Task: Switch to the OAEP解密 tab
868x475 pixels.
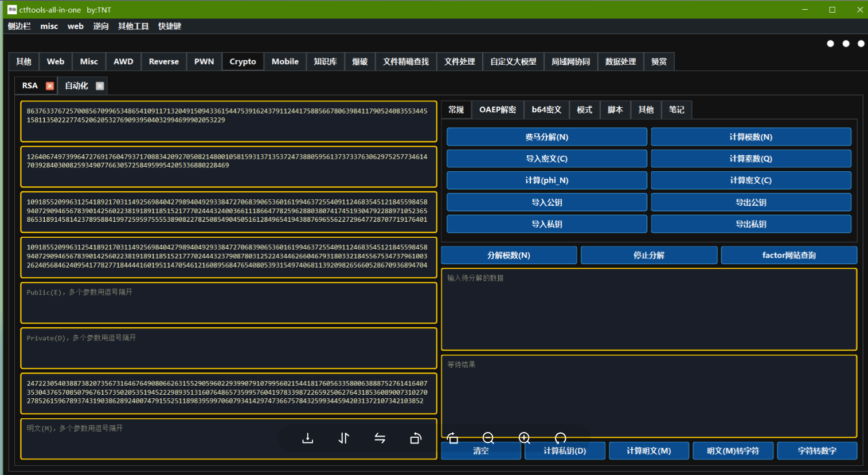Action: click(x=498, y=109)
